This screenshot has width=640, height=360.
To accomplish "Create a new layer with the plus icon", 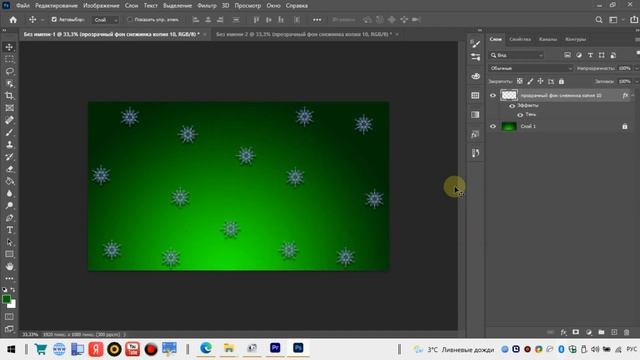I will pos(614,332).
